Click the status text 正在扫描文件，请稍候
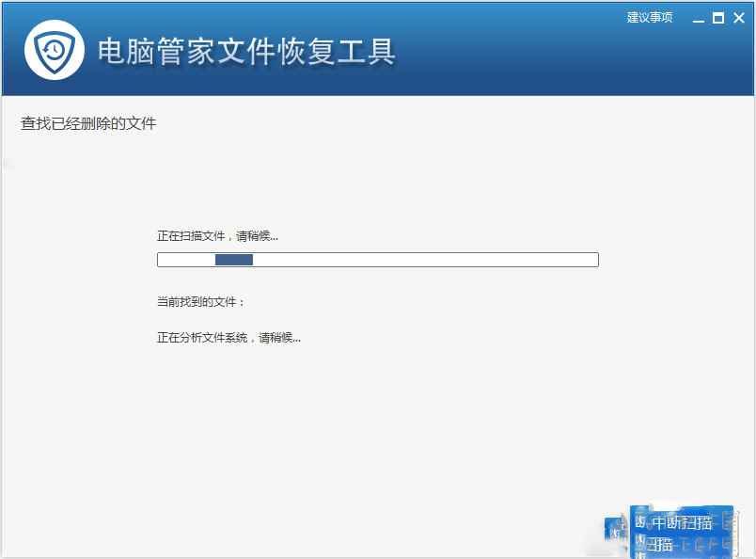The width and height of the screenshot is (756, 559). tap(217, 234)
